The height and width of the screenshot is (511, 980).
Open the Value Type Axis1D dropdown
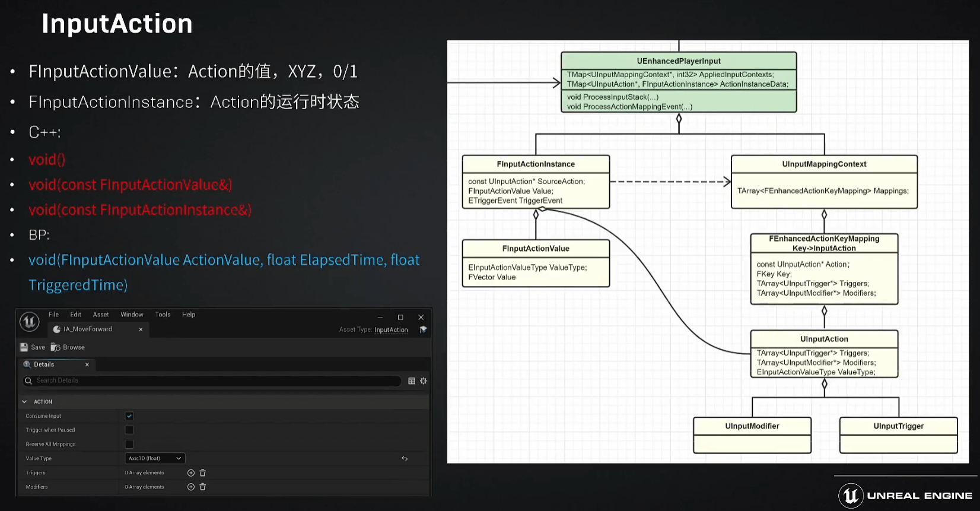(155, 459)
